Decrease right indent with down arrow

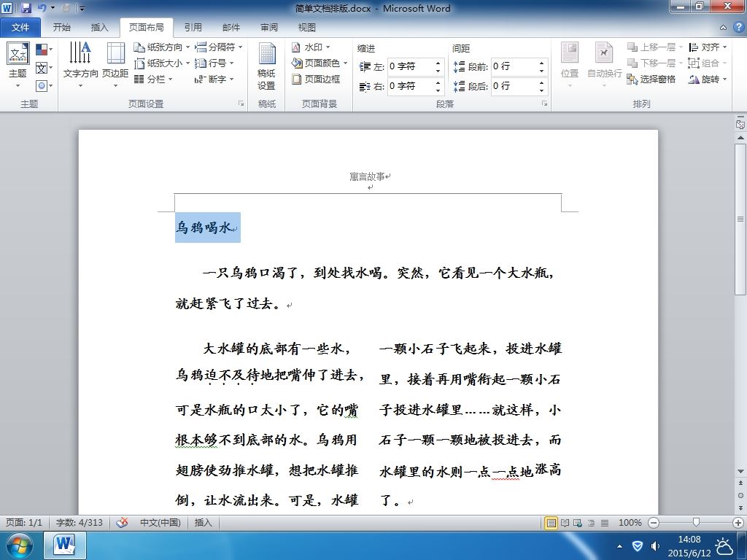tap(438, 90)
